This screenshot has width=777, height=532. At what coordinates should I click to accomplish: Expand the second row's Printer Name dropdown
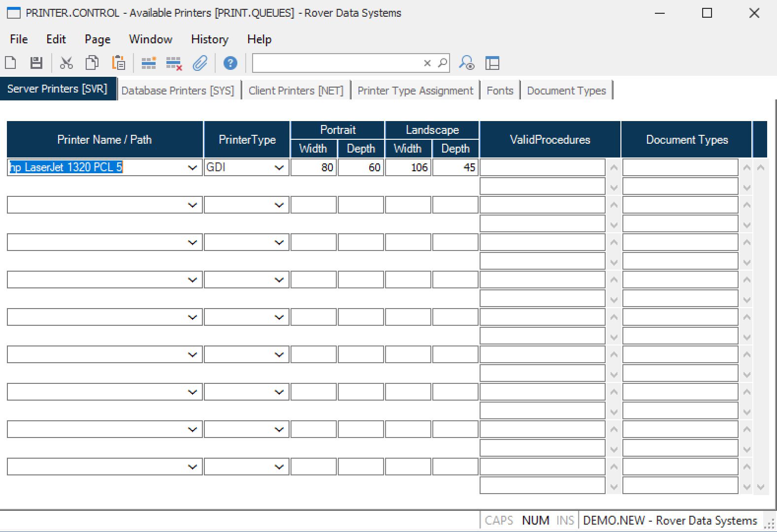coord(192,205)
